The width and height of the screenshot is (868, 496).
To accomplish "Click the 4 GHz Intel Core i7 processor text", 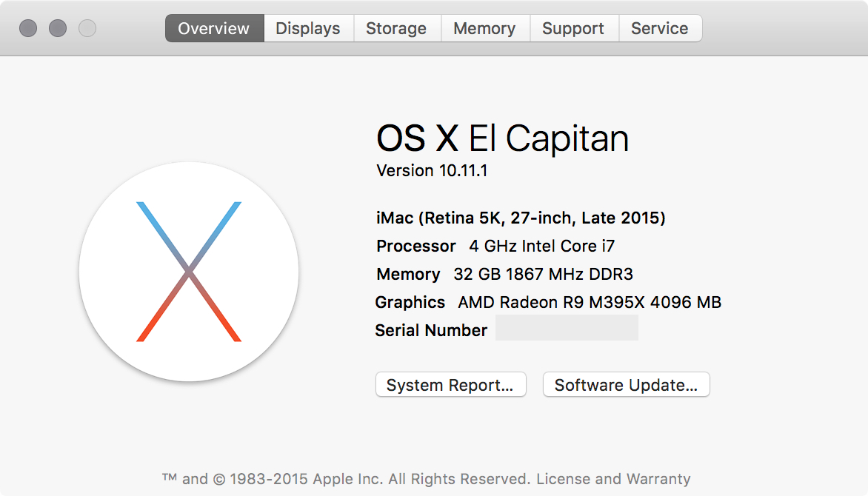I will point(542,246).
